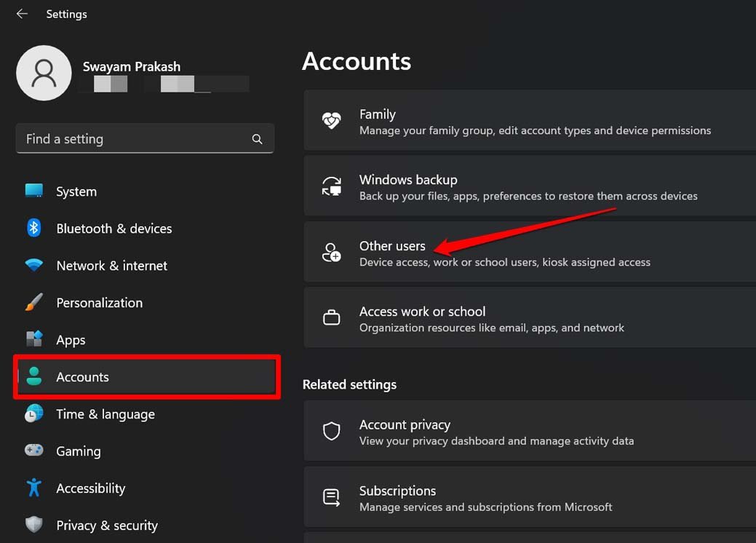The image size is (756, 543).
Task: Click the Find a setting search box
Action: click(x=135, y=139)
